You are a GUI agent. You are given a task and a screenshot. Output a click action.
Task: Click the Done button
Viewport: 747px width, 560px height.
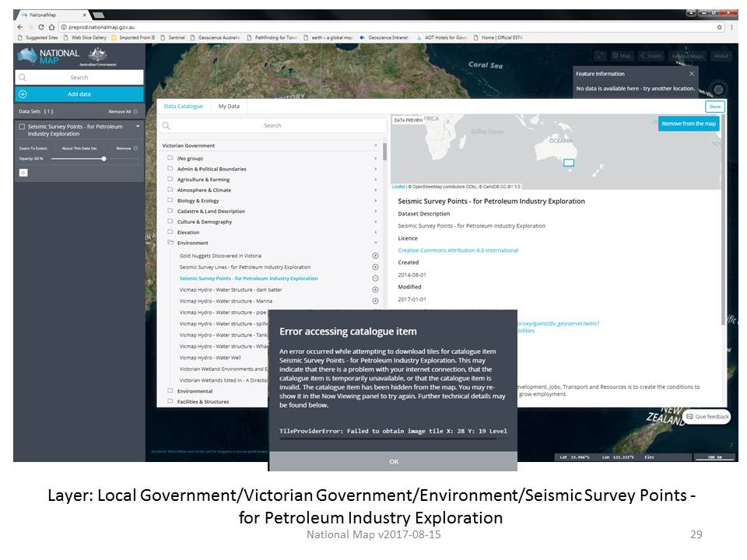pyautogui.click(x=715, y=107)
